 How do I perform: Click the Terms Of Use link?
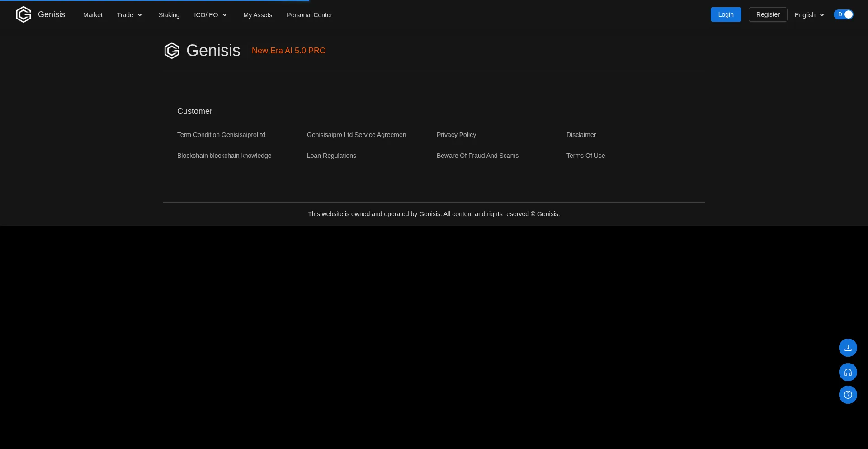pos(585,156)
